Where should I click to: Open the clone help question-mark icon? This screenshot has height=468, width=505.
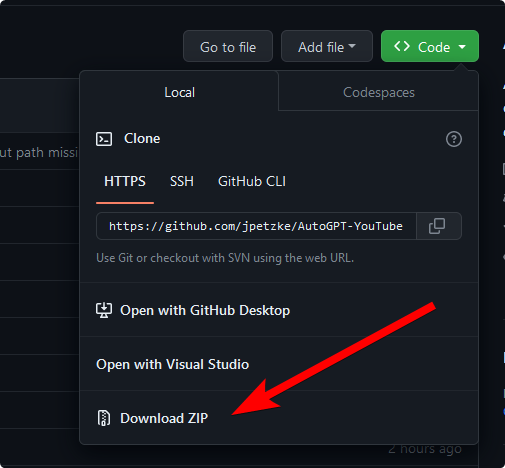pyautogui.click(x=454, y=139)
